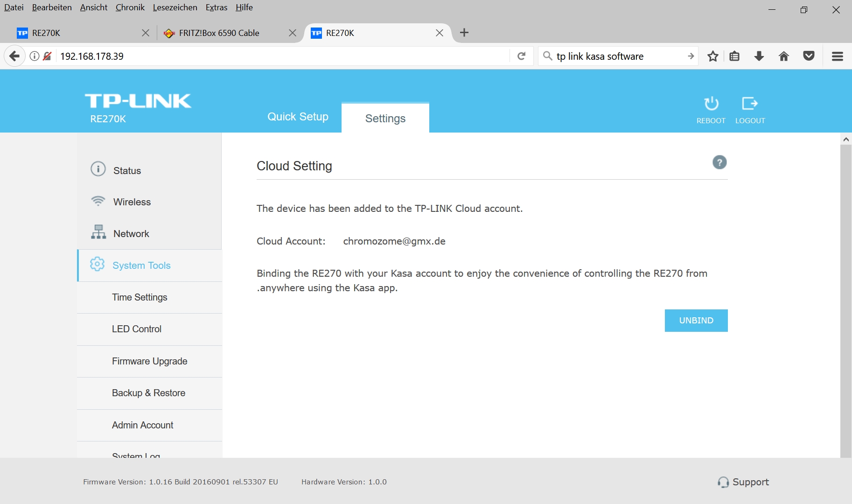The image size is (852, 504).
Task: Bookmark page with the star icon
Action: (x=712, y=56)
